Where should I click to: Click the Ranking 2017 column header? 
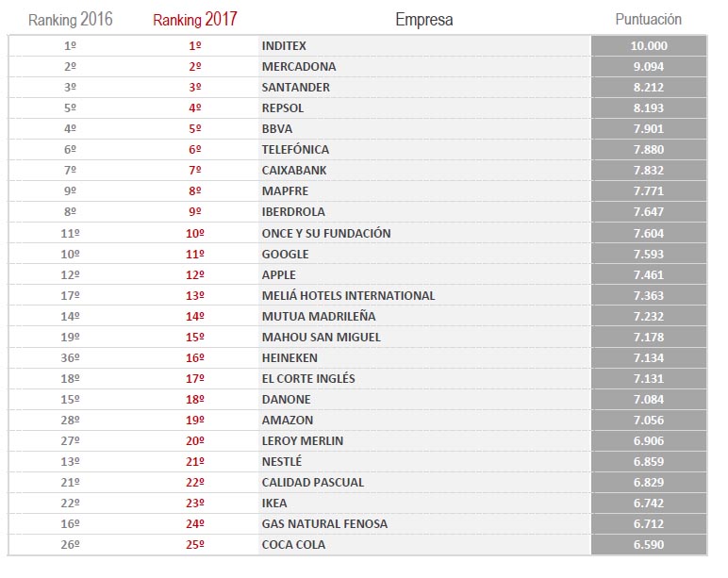[x=194, y=19]
